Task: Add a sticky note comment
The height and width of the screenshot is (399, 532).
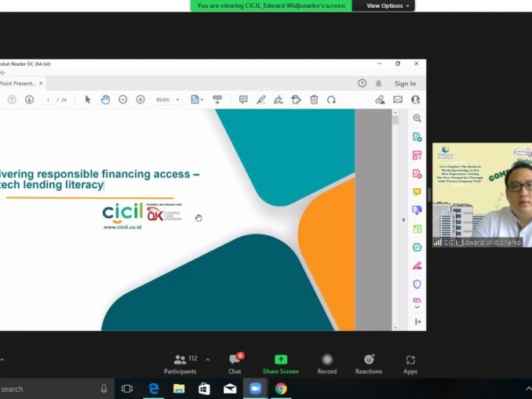Action: 243,100
